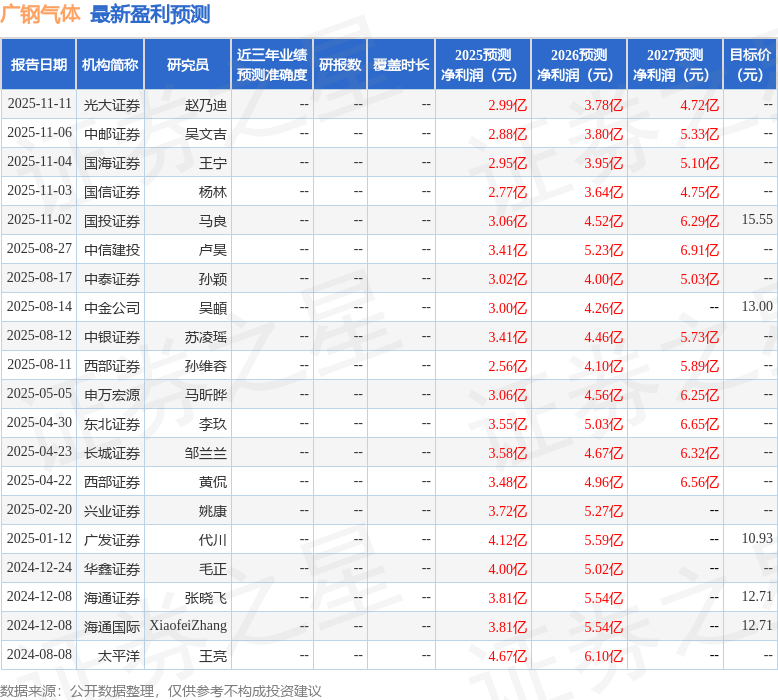The height and width of the screenshot is (700, 778).
Task: Click researcher name 毛正
Action: click(213, 569)
